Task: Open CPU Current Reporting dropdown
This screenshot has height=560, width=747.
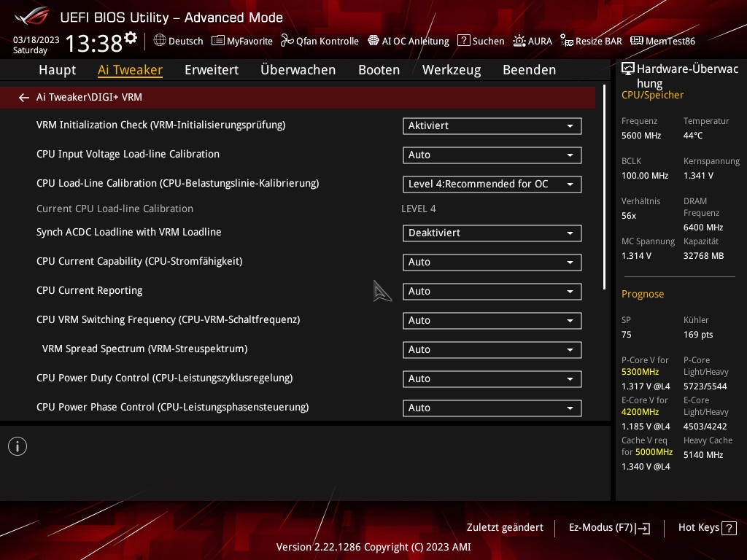Action: click(x=492, y=291)
